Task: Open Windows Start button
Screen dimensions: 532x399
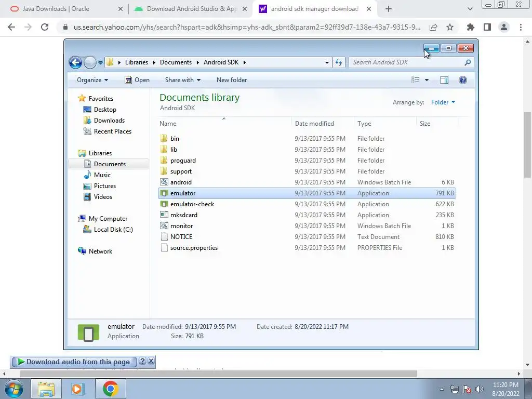Action: point(14,389)
